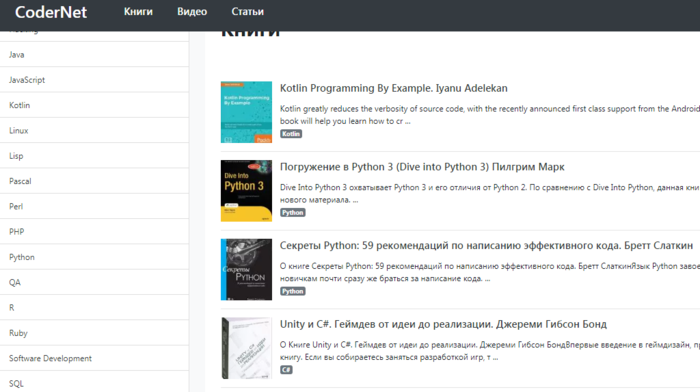Open title Kotlin Programming By Example. Iyanu Adelekan
The height and width of the screenshot is (392, 700).
tap(394, 88)
